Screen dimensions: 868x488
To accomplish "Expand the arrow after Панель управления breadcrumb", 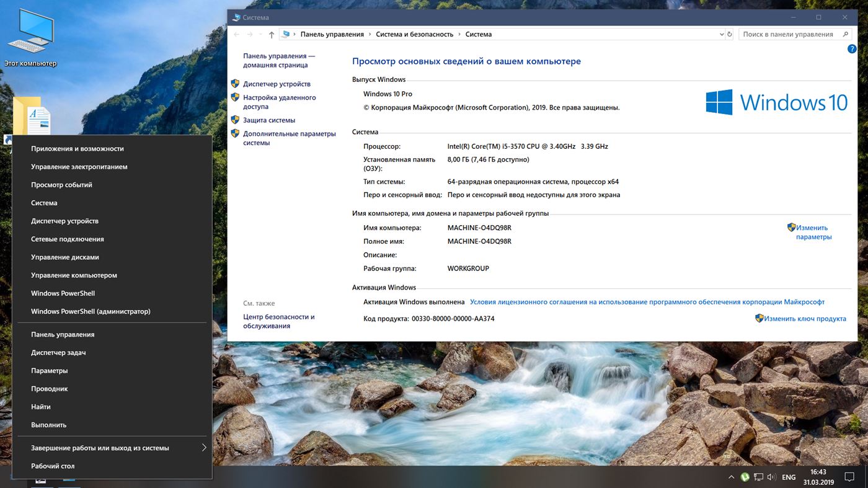I will pyautogui.click(x=370, y=35).
